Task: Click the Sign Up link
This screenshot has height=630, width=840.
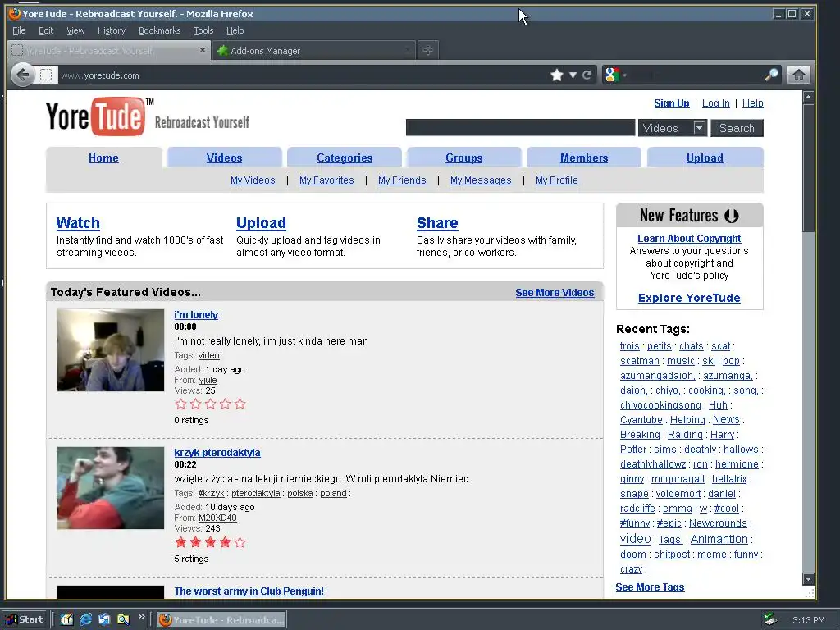Action: coord(672,103)
